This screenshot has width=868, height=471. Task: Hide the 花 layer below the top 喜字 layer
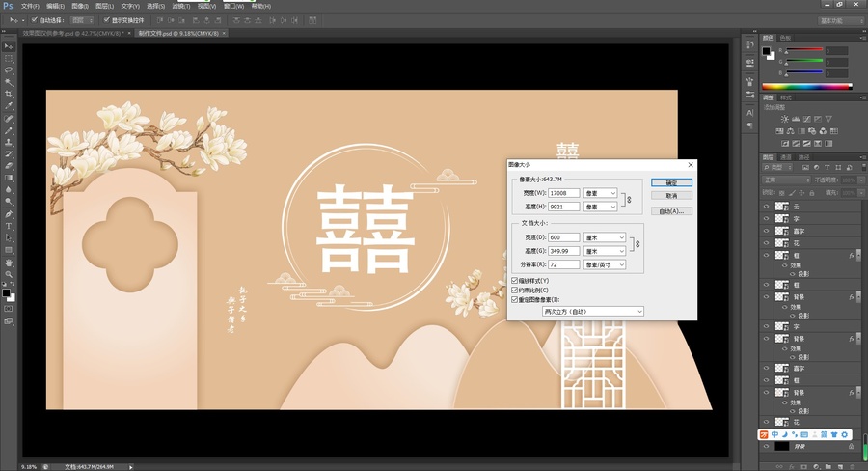pos(766,242)
